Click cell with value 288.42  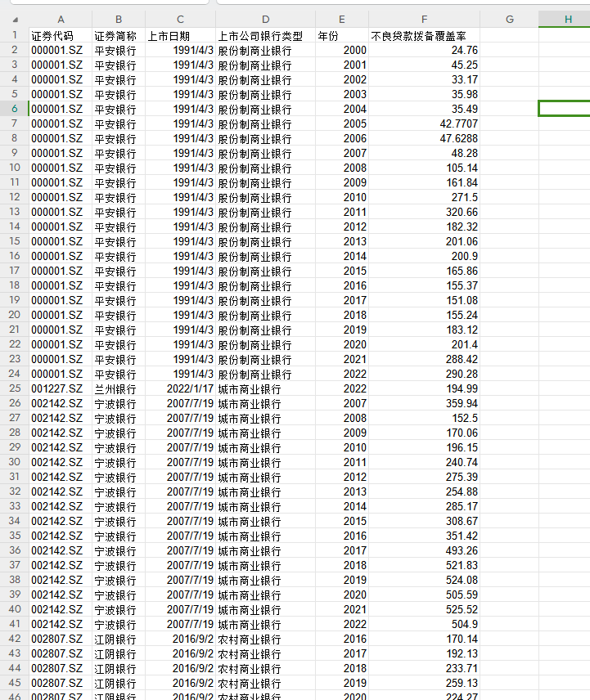pos(425,359)
